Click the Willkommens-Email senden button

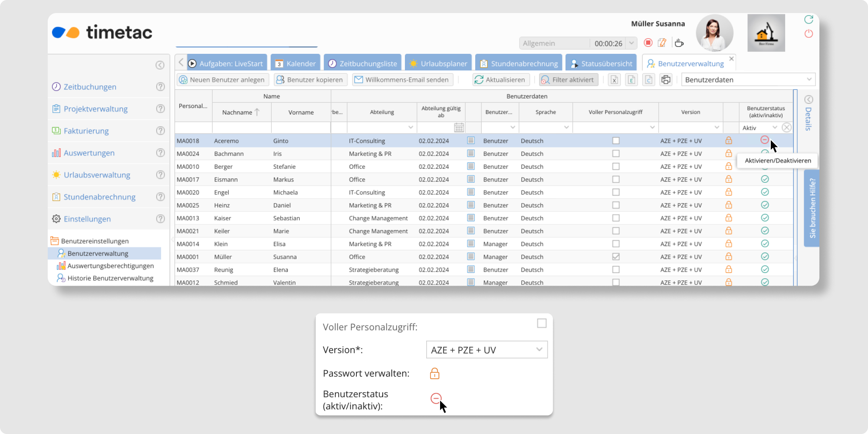coord(402,80)
